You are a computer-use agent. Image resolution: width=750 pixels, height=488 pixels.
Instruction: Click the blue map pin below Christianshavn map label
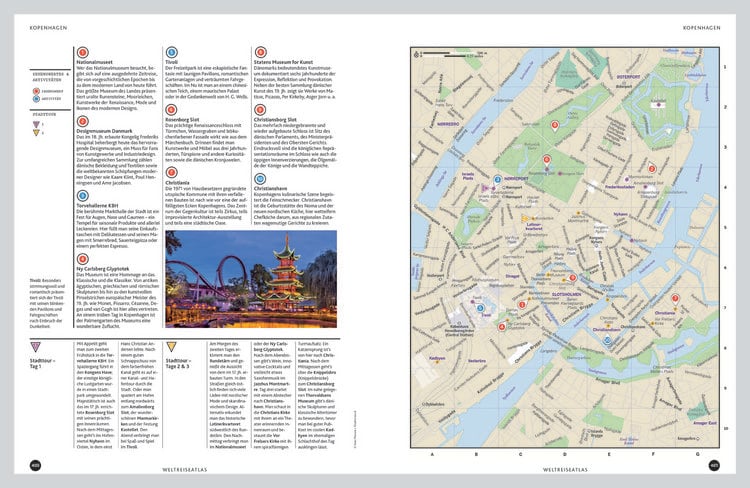(607, 341)
